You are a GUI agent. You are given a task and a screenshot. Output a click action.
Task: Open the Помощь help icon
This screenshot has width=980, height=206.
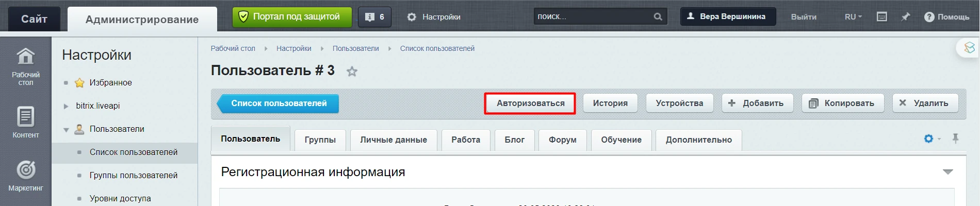(929, 17)
